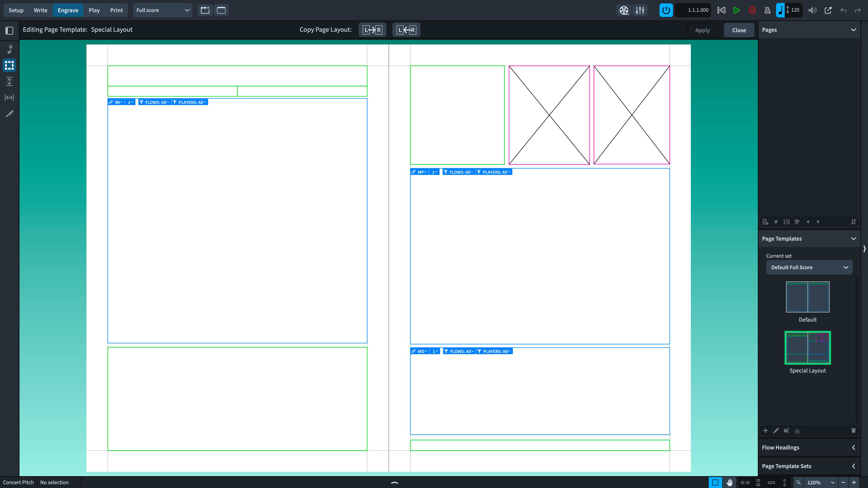Open the Full score layout dropdown
This screenshot has width=868, height=488.
coord(163,10)
